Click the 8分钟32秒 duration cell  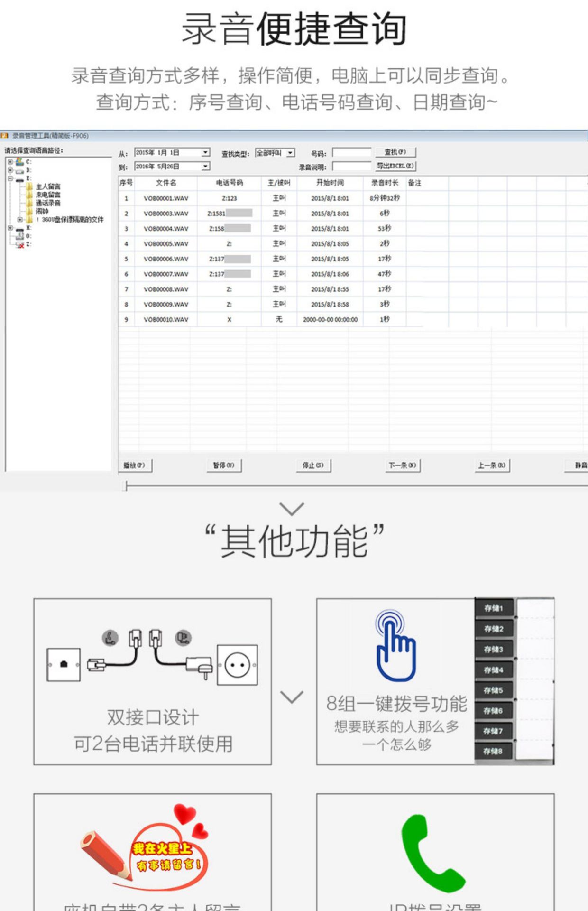tap(385, 198)
